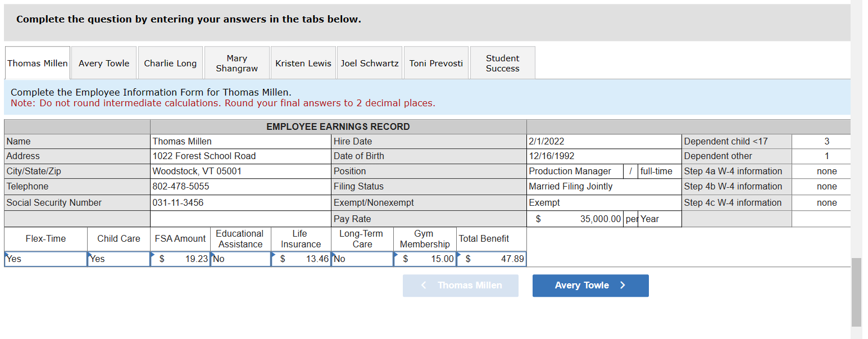
Task: Open the Long-Term Care No dropdown
Action: click(362, 259)
